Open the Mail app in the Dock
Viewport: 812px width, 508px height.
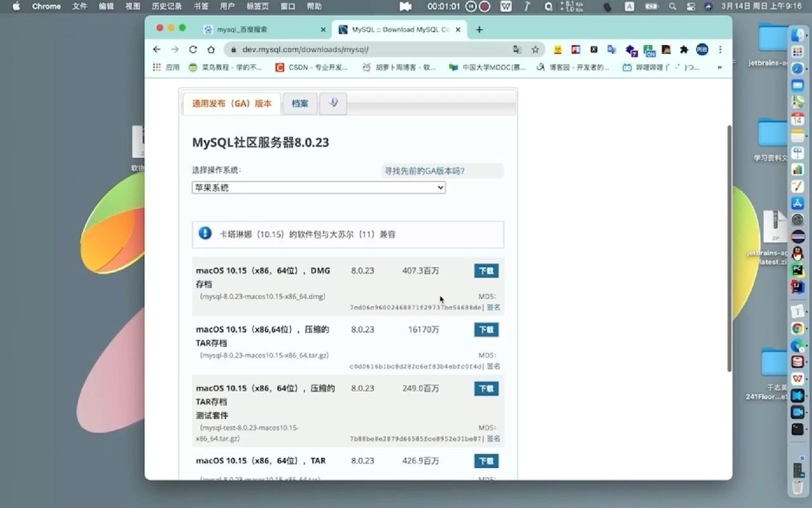pos(797,84)
